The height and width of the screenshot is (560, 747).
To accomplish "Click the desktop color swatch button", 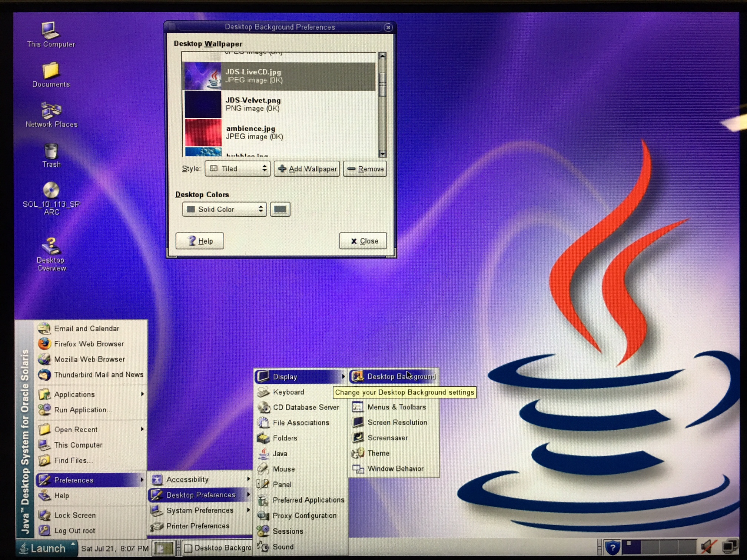I will pyautogui.click(x=280, y=209).
